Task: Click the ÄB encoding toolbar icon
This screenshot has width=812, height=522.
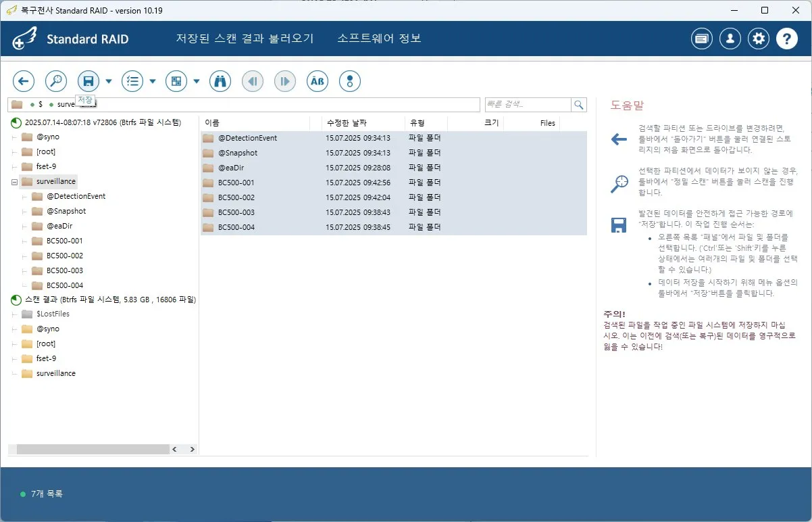Action: coord(318,81)
